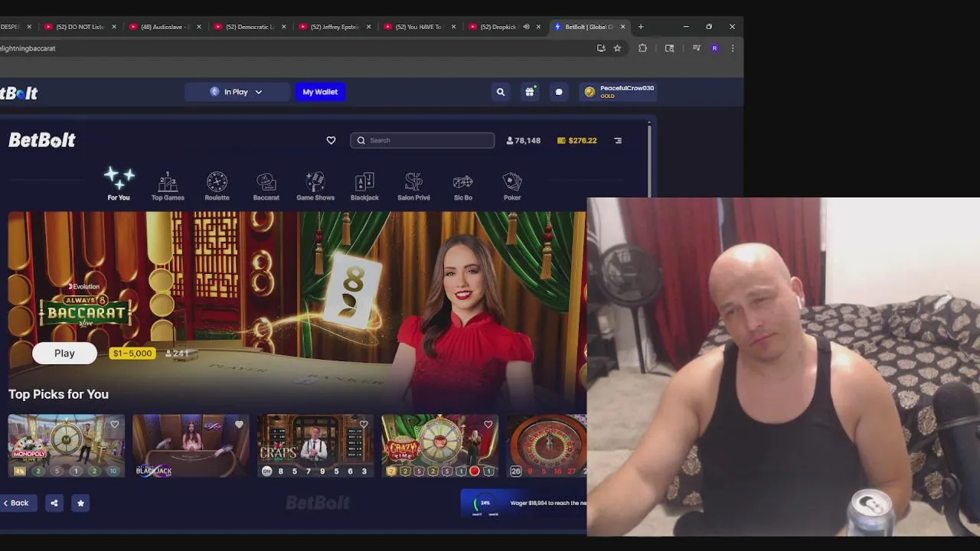Click the lobby vertical scrollbar
The width and height of the screenshot is (980, 551).
coord(649,159)
